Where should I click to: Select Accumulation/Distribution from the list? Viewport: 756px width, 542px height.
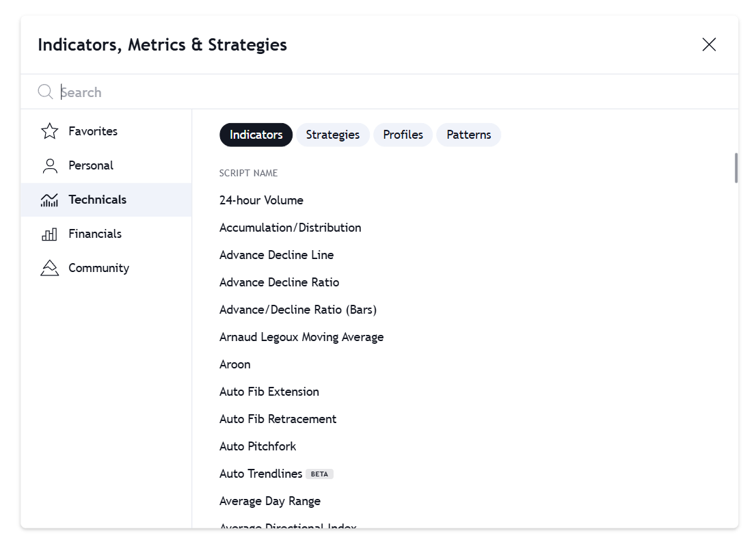290,228
